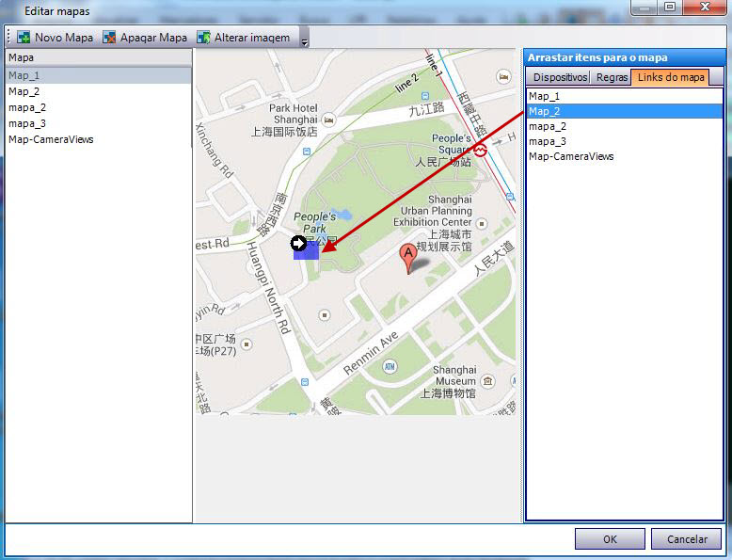The height and width of the screenshot is (560, 732).
Task: Select Map_2 in the left Mapa list
Action: click(x=99, y=91)
